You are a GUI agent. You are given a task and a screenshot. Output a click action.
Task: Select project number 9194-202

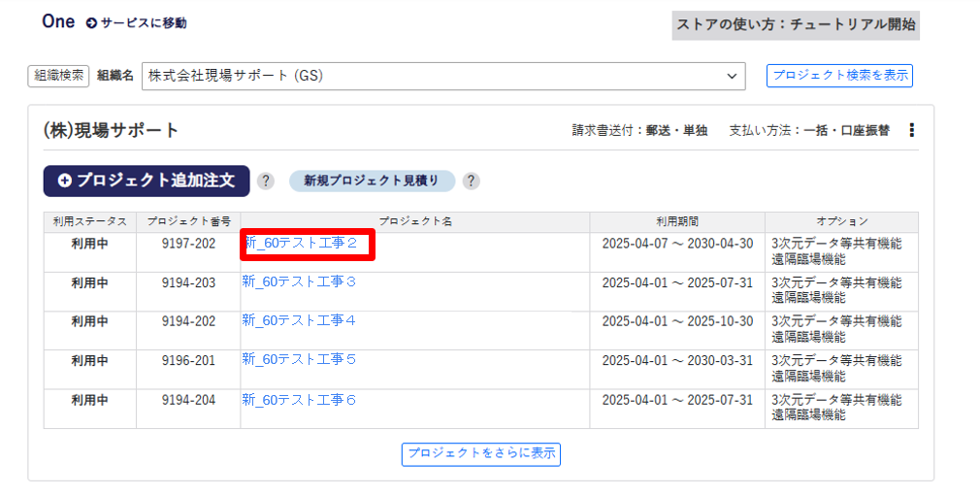pyautogui.click(x=189, y=321)
